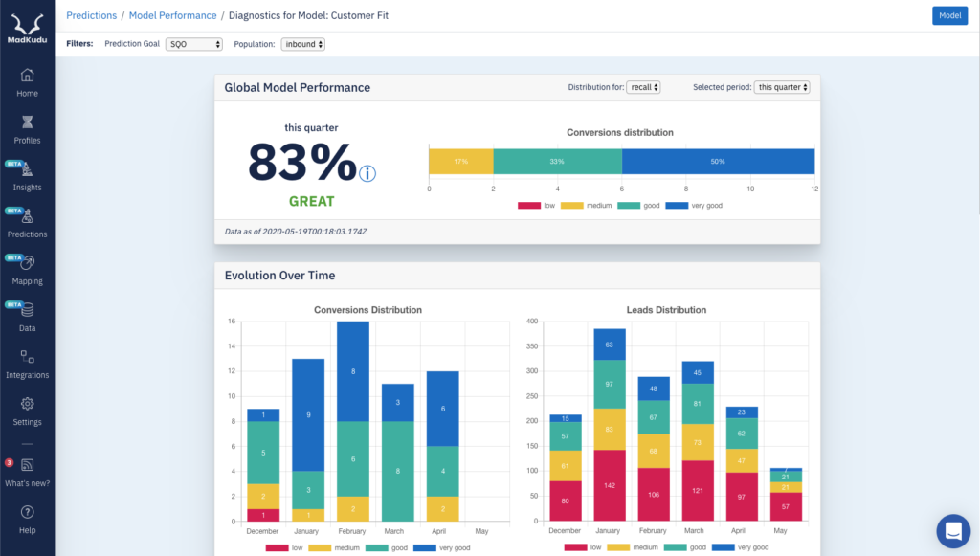The image size is (980, 556).
Task: Open the Integrations section
Action: [27, 364]
